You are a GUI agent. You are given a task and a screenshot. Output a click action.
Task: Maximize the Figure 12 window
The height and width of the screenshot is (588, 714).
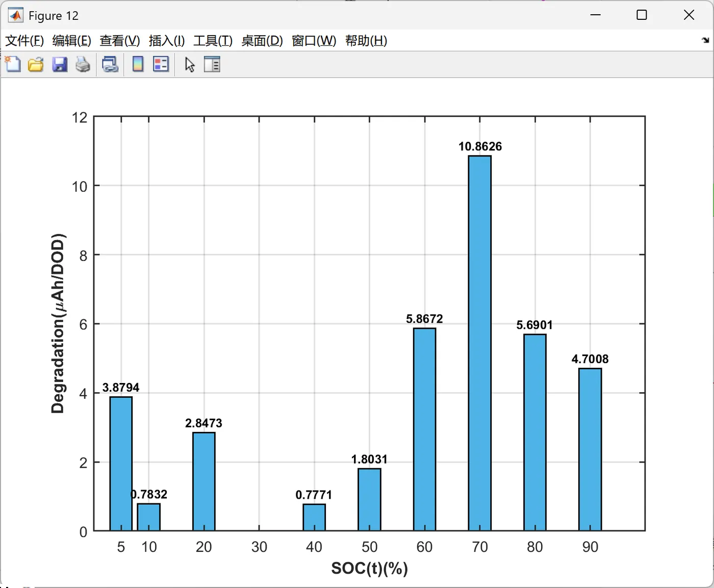(x=642, y=15)
